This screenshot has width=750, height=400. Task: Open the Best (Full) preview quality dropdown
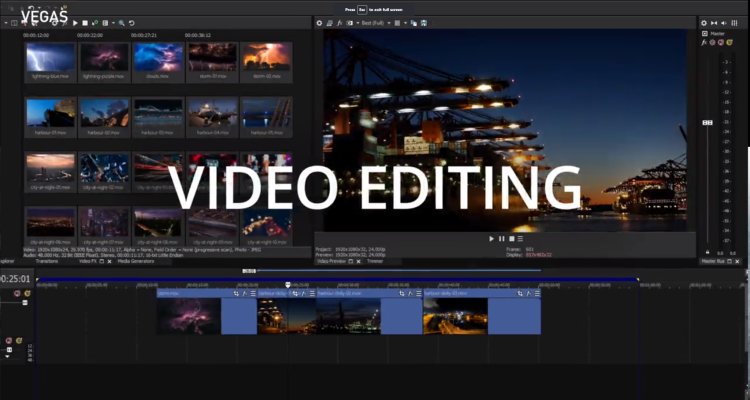tap(375, 22)
